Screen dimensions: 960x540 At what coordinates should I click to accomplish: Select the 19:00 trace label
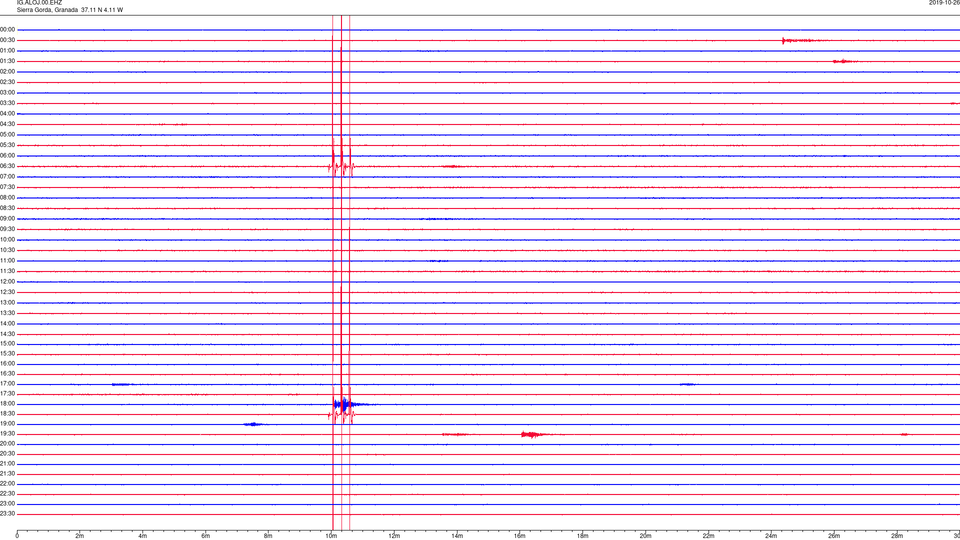point(7,424)
